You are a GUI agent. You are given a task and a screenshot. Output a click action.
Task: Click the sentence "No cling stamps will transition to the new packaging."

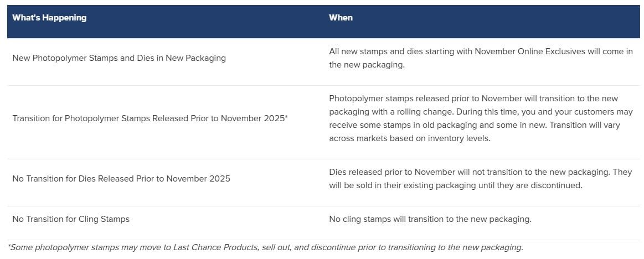tap(430, 219)
